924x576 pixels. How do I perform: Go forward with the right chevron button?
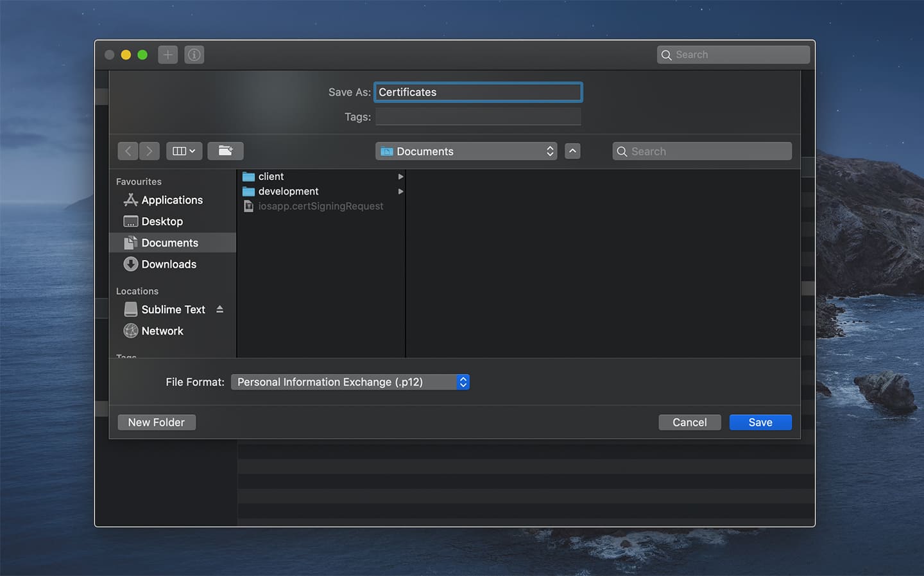point(150,151)
